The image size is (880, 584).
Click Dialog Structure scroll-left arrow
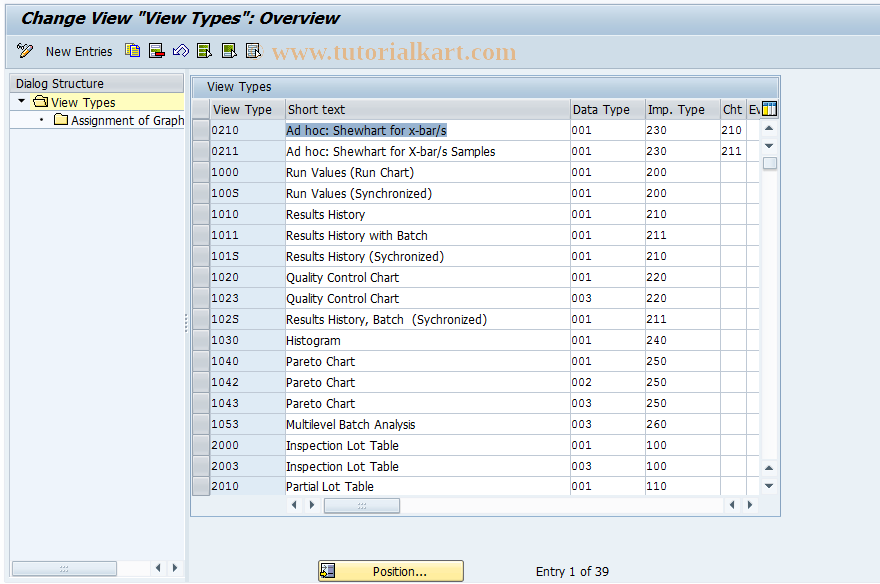click(158, 568)
